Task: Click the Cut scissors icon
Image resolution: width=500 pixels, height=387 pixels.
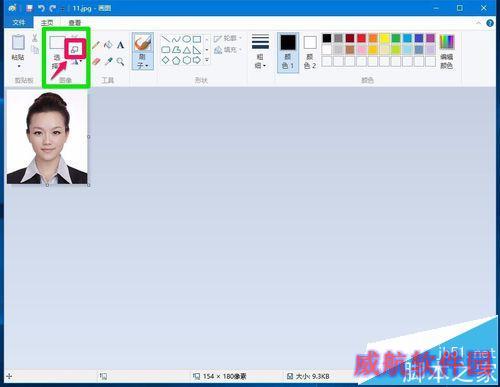Action: [35, 37]
